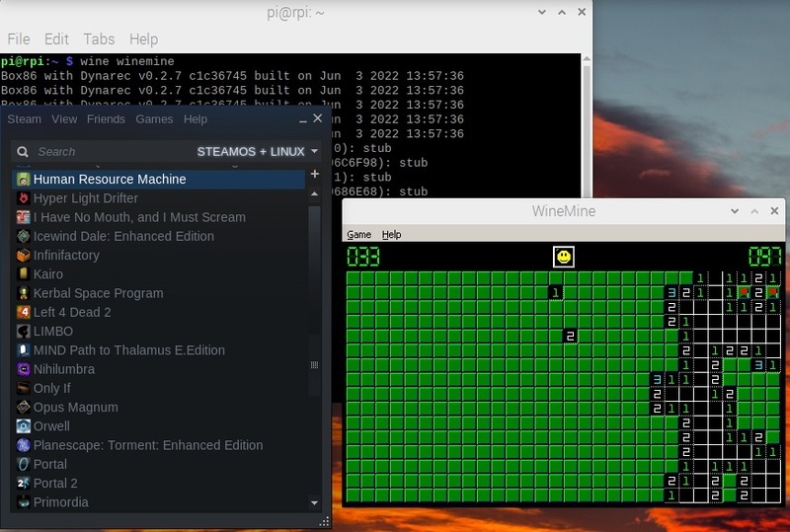This screenshot has width=790, height=532.
Task: Click the Human Resource Machine game icon
Action: 23,180
